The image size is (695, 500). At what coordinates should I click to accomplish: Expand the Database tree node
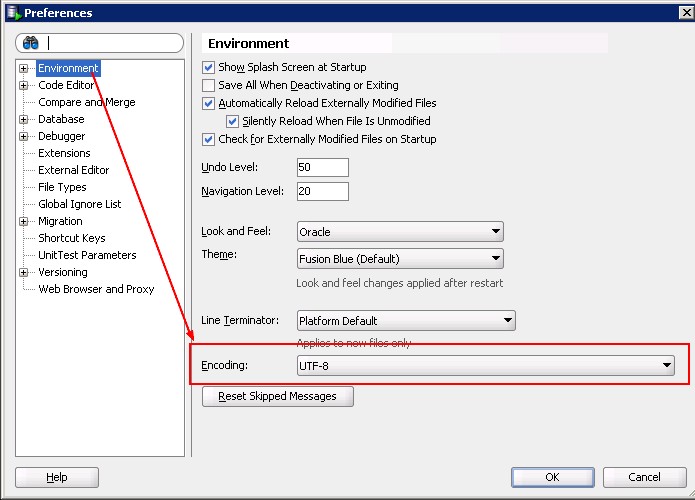[x=23, y=120]
